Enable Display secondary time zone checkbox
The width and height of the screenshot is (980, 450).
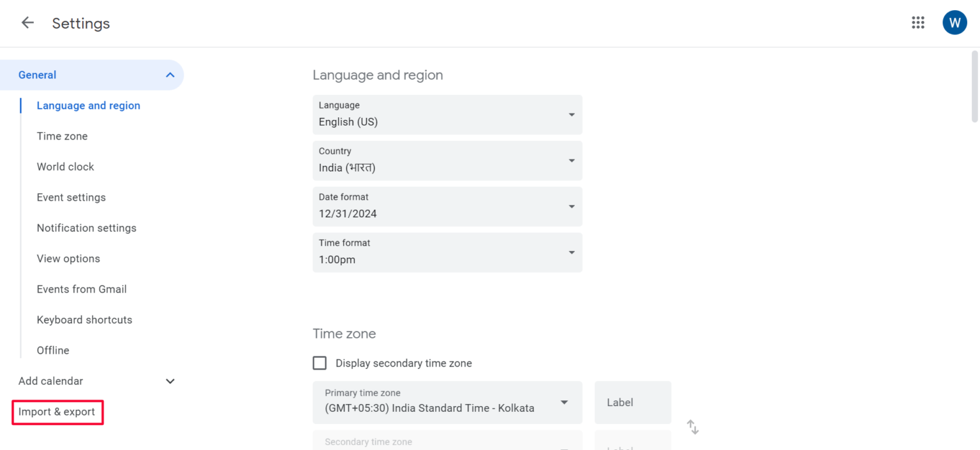point(320,363)
